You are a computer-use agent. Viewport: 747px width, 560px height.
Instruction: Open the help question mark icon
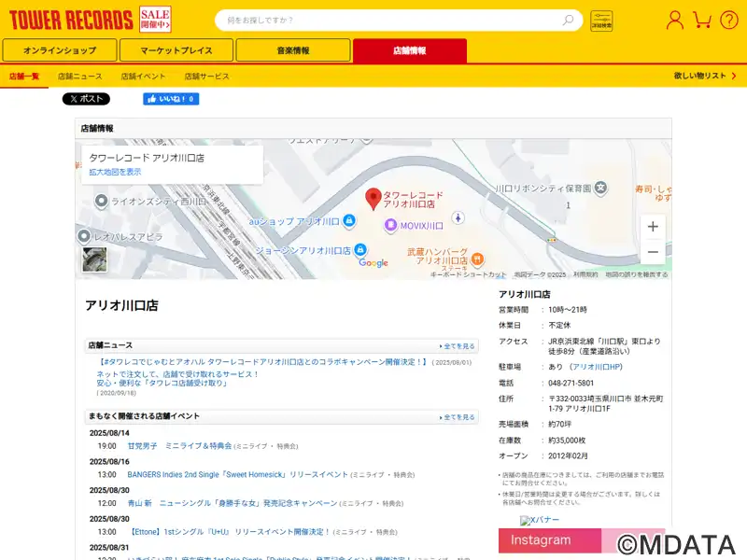(x=729, y=20)
